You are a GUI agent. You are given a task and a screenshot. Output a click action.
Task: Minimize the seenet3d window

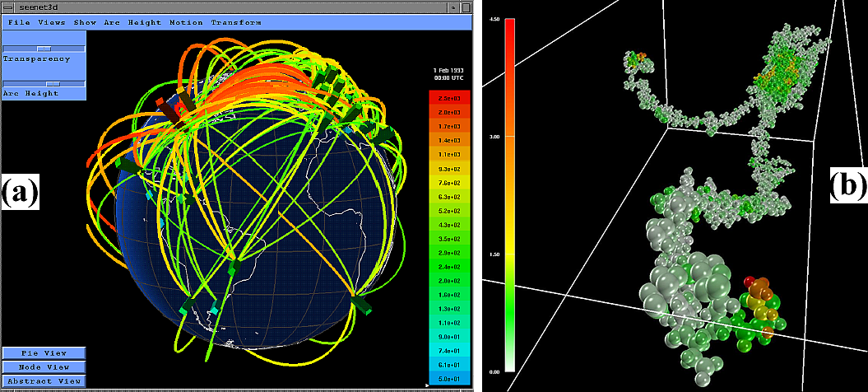coord(453,7)
